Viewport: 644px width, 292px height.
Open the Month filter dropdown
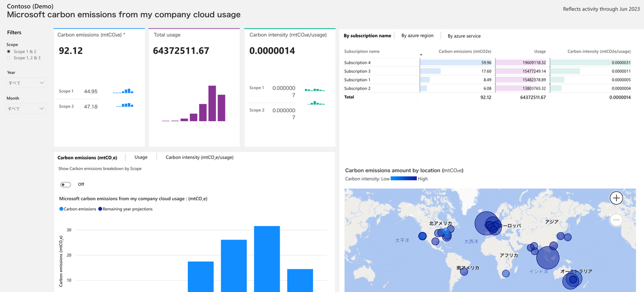tap(26, 108)
